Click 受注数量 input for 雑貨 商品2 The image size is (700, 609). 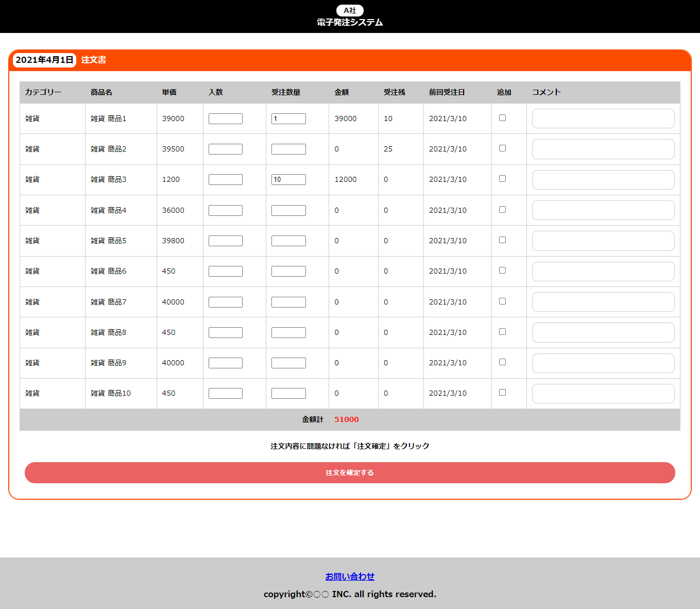(x=288, y=149)
